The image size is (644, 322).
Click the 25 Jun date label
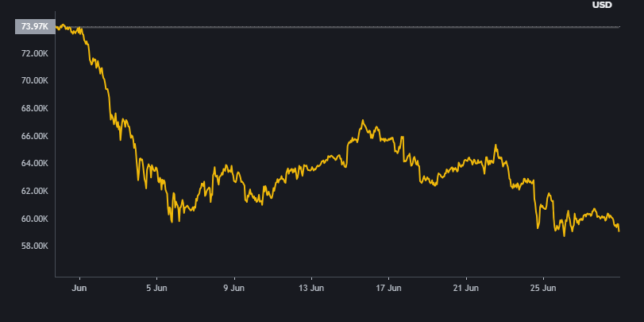click(543, 288)
